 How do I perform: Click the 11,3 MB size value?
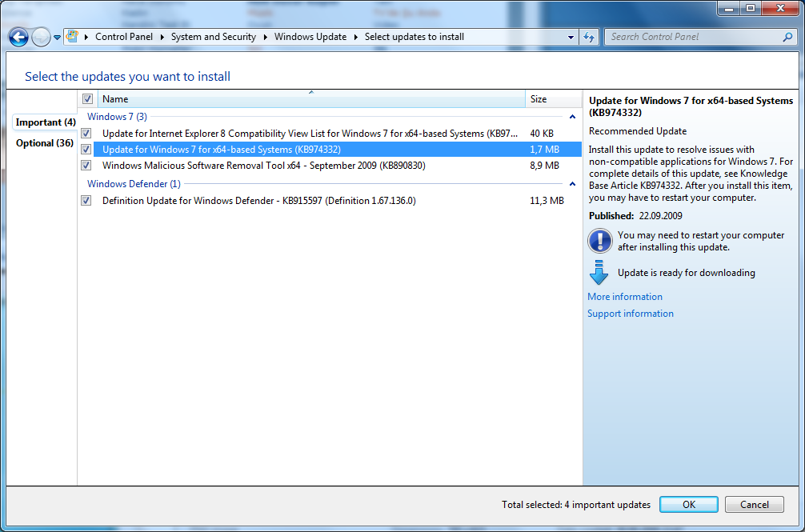(x=547, y=201)
